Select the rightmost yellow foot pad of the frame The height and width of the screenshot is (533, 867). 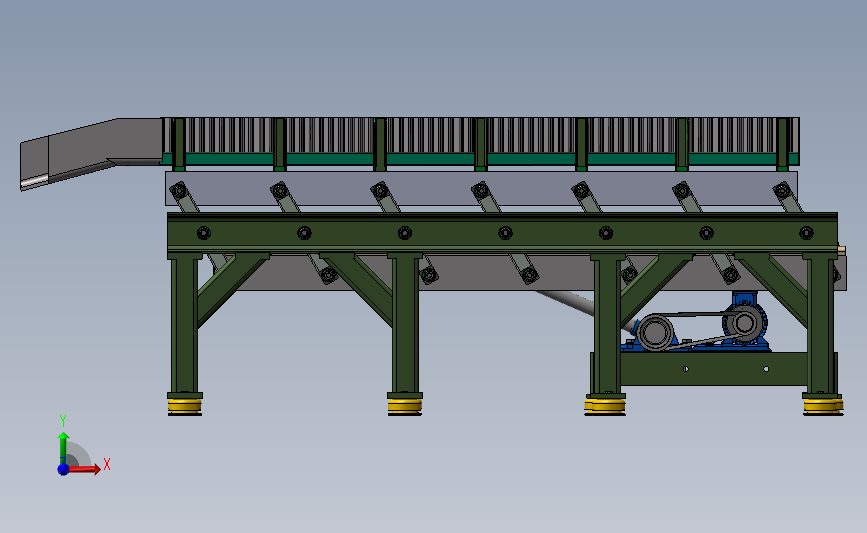(x=823, y=406)
